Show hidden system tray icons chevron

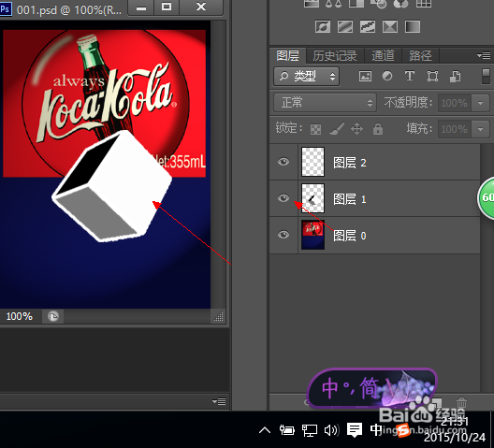click(x=265, y=430)
